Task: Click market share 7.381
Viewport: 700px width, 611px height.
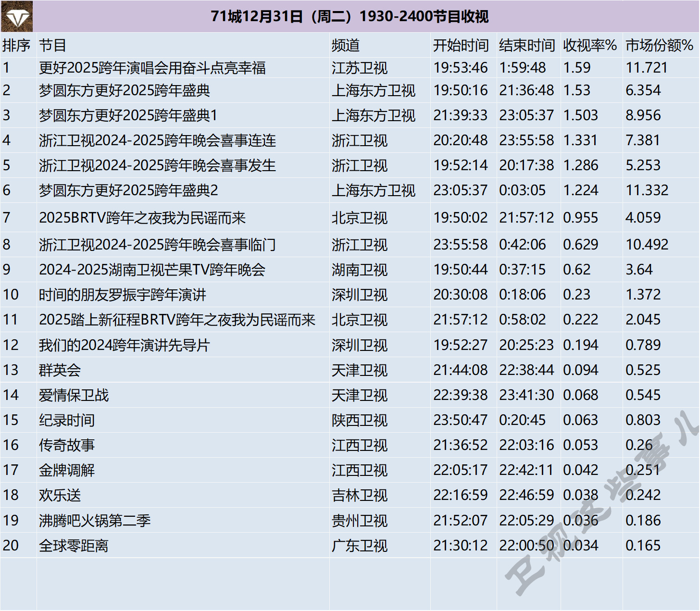Action: click(x=643, y=140)
